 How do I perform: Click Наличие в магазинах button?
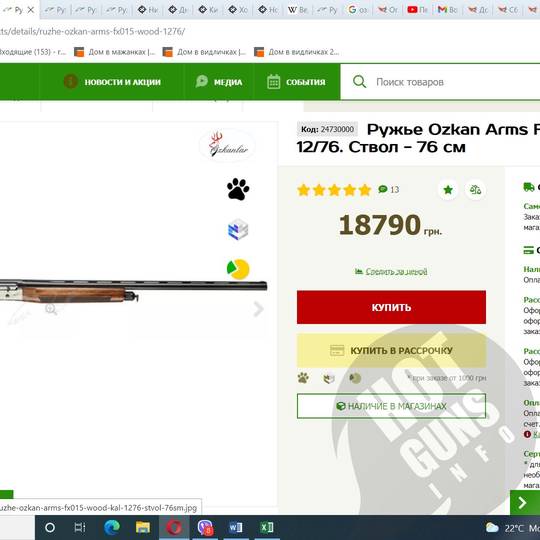tap(391, 406)
